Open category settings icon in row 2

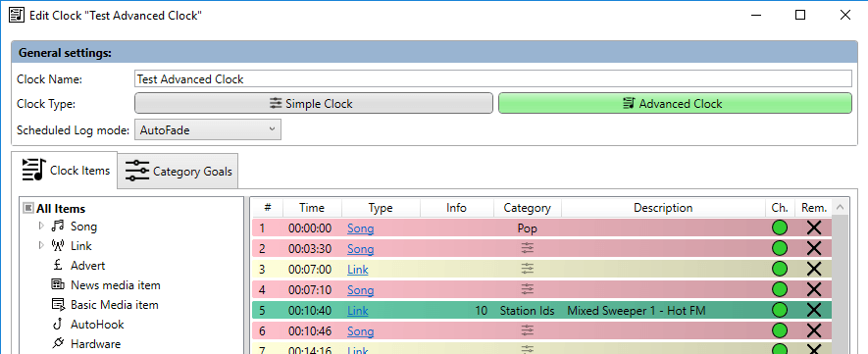point(528,248)
